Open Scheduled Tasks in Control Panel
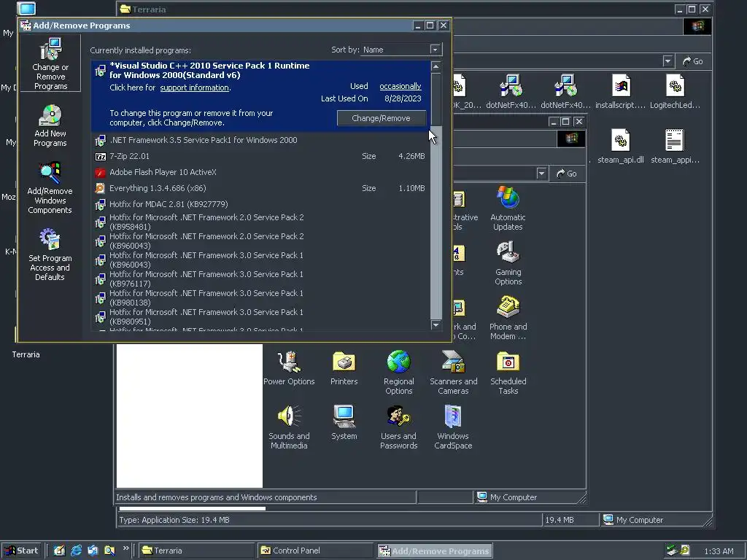The width and height of the screenshot is (747, 560). [x=508, y=373]
